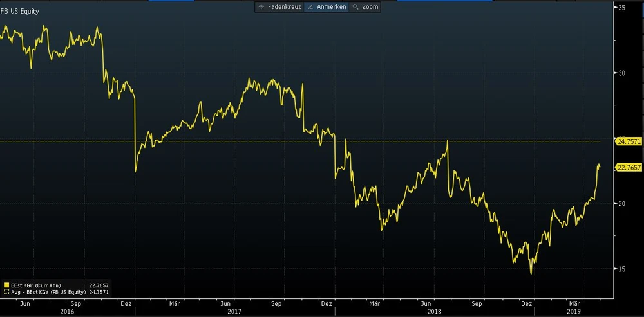Click the solid yellow BEst KGV legend square

[6, 284]
